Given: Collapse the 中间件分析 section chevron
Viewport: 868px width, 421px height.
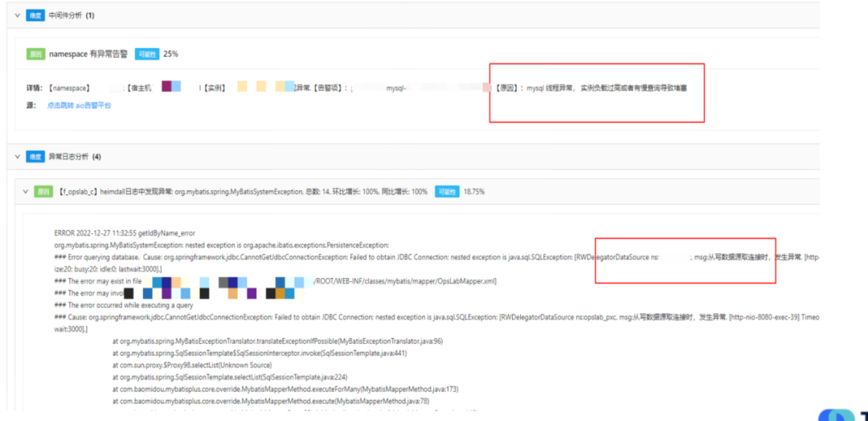Looking at the screenshot, I should (x=17, y=15).
